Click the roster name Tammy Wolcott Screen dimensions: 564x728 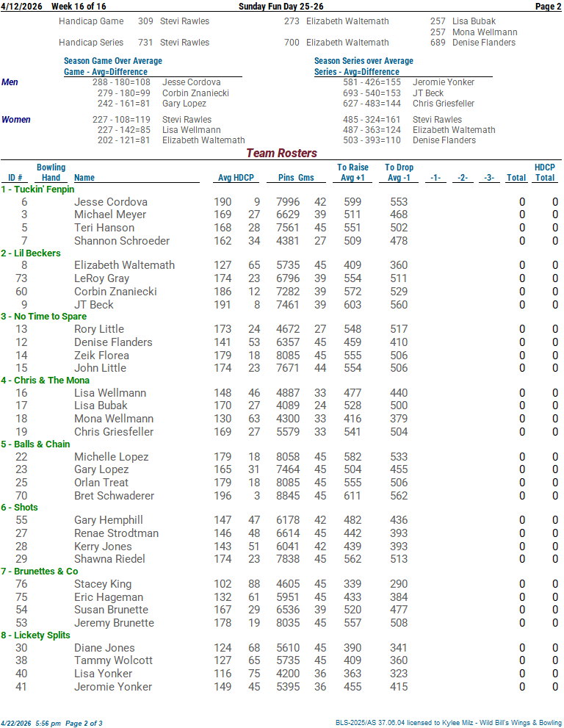coord(113,660)
